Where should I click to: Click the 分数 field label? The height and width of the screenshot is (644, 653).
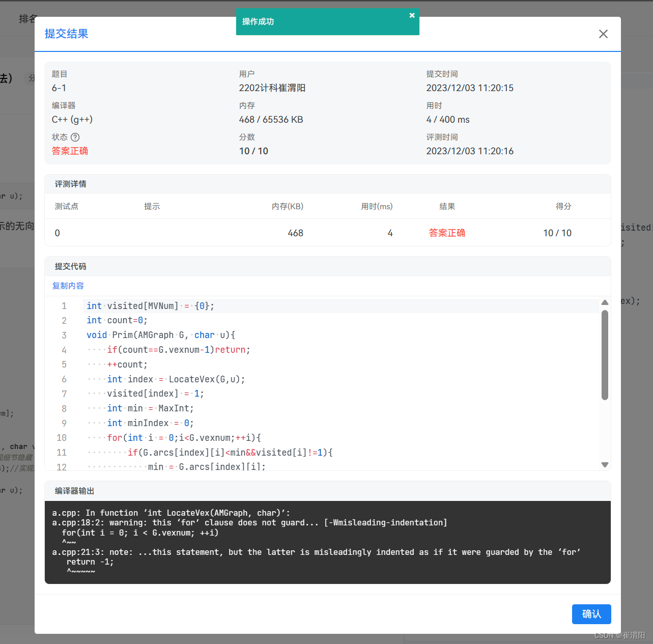pyautogui.click(x=247, y=137)
